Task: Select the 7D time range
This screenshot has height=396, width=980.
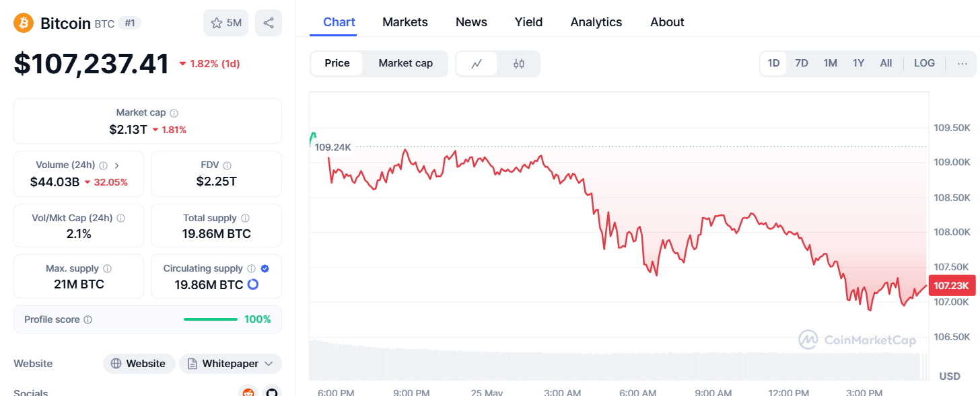Action: tap(802, 63)
